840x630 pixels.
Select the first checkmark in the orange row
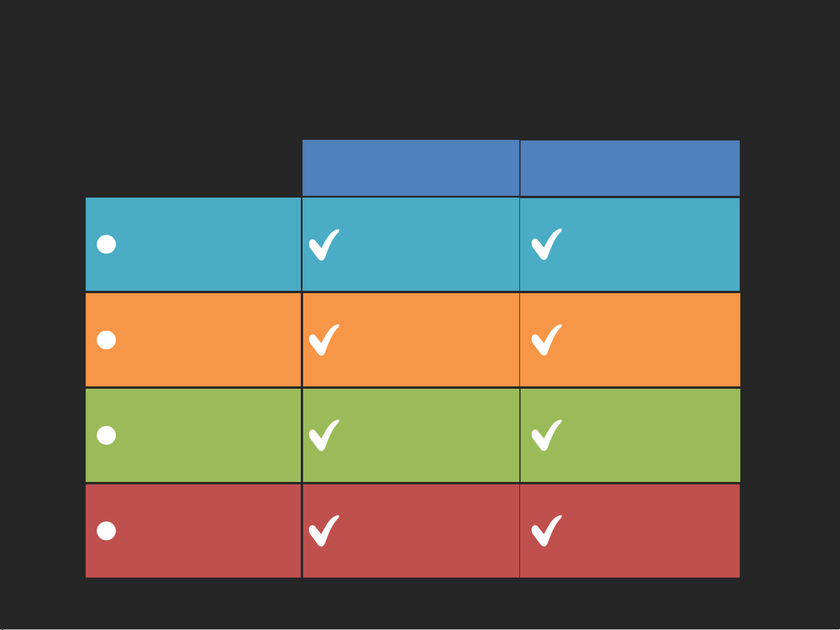click(324, 340)
